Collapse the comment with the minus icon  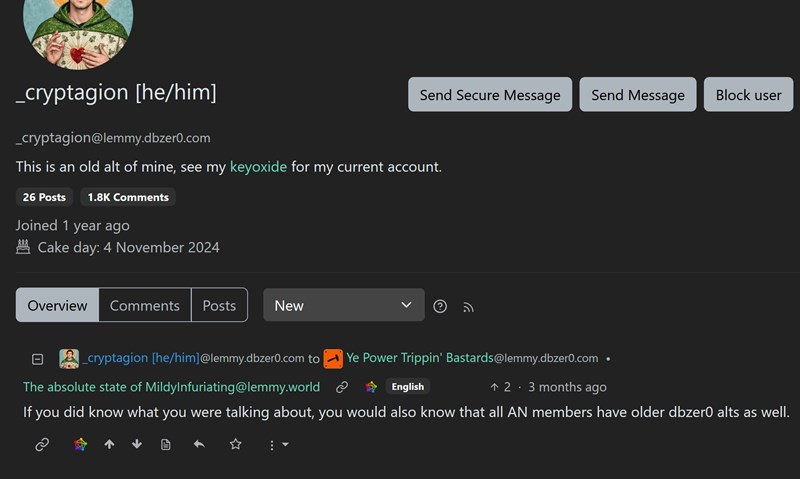pos(38,359)
